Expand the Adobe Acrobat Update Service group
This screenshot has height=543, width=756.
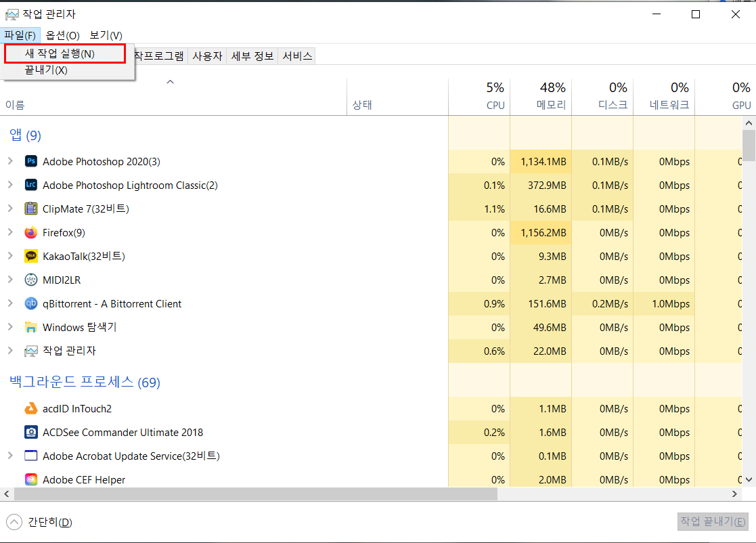pyautogui.click(x=10, y=456)
